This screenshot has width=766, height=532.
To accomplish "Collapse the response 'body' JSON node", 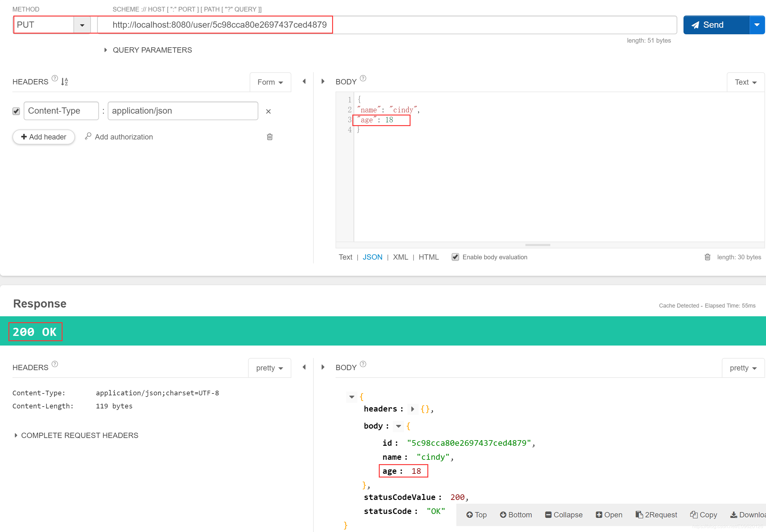I will [x=398, y=426].
